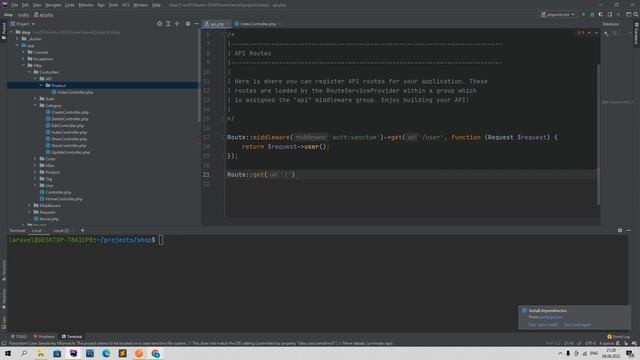Open the run configuration dropdown
640x360 pixels.
point(558,14)
